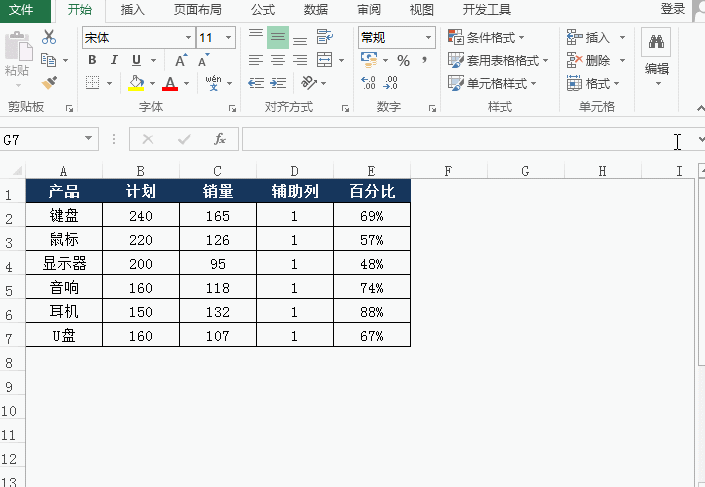Select cell containing 显示器
Screen dimensions: 705x487
coord(64,263)
